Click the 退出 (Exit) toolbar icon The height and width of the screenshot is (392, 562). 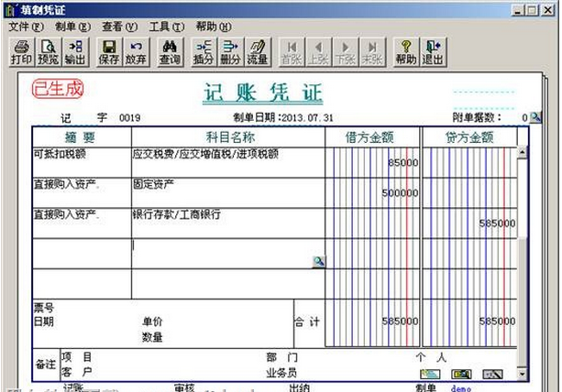point(432,51)
